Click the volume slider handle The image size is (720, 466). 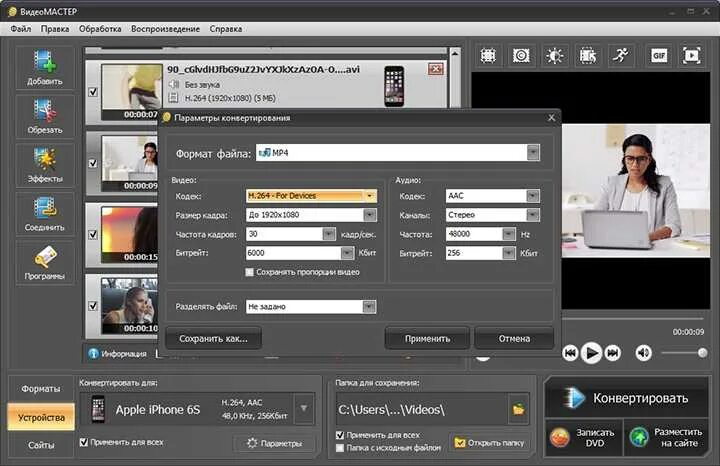point(702,353)
